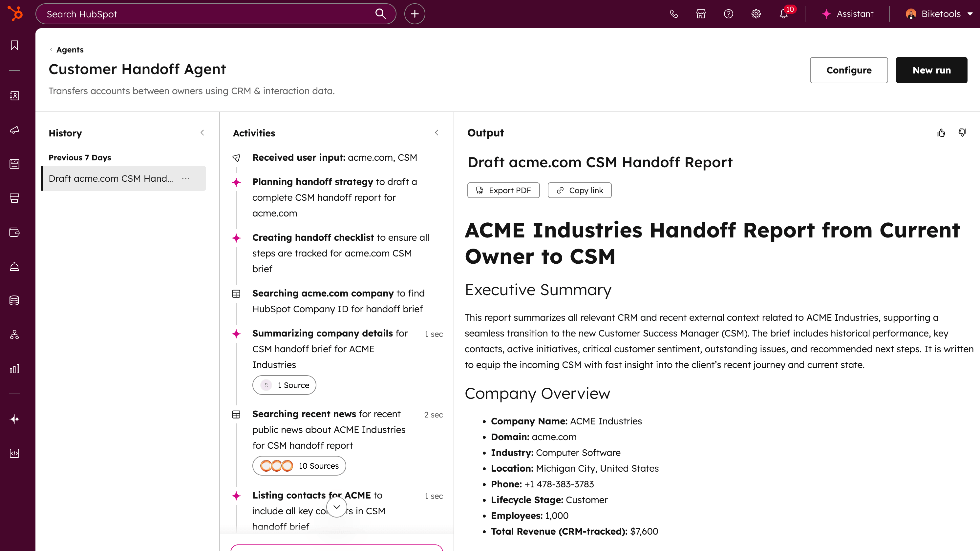Viewport: 980px width, 551px height.
Task: Open the Sales sidebar icon
Action: point(14,198)
